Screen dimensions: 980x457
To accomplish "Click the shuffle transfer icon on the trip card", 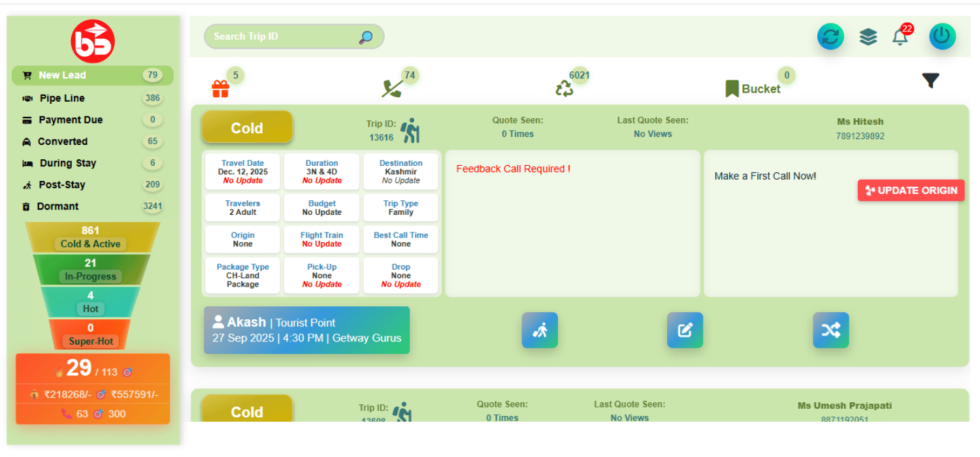I will coord(830,330).
